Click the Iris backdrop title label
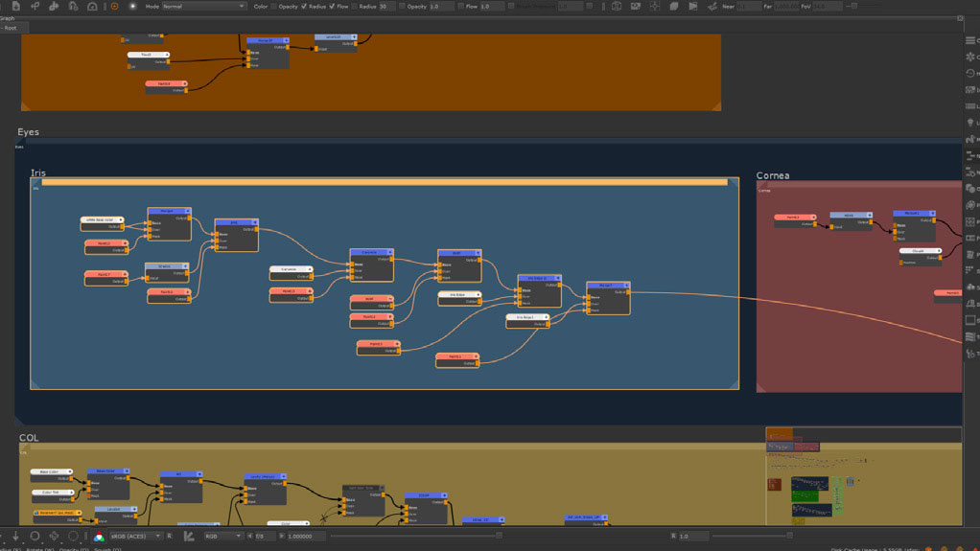 pos(38,173)
